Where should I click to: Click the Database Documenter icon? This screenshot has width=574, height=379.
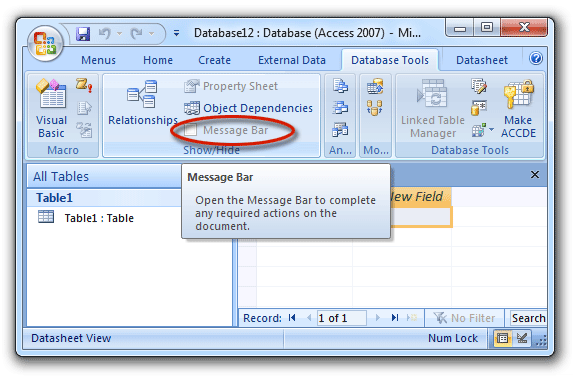point(340,86)
